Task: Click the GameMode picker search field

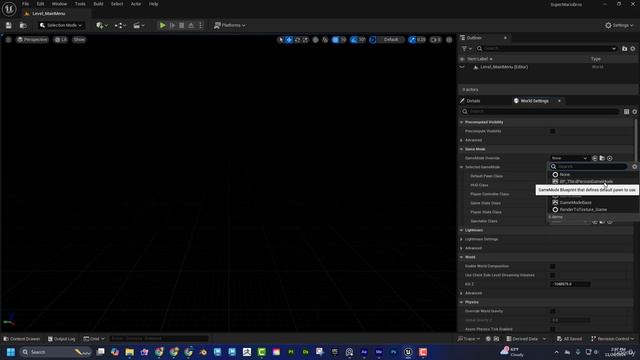Action: pyautogui.click(x=589, y=167)
